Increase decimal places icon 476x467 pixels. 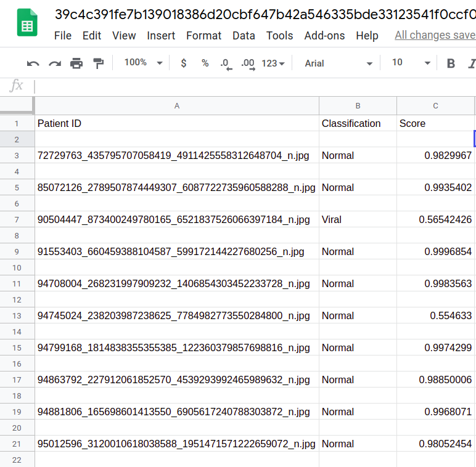(x=248, y=64)
